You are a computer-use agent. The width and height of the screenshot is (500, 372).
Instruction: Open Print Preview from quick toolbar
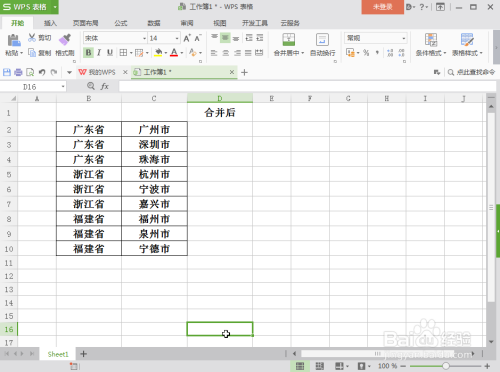(x=30, y=72)
